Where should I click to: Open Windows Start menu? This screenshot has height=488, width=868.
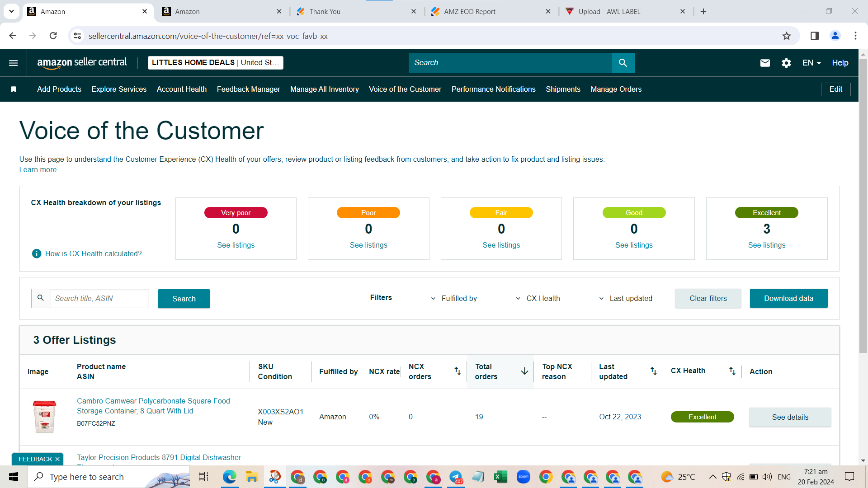(14, 477)
